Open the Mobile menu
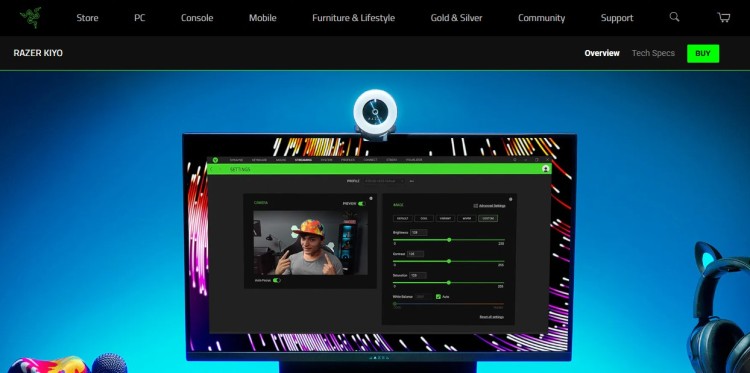The width and height of the screenshot is (750, 373). click(263, 18)
